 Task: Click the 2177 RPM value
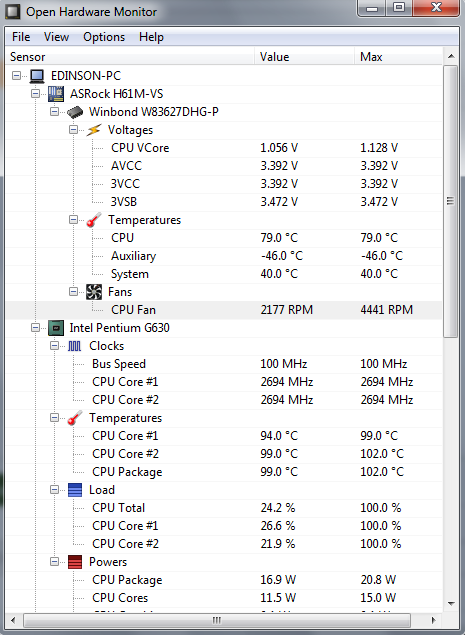286,310
